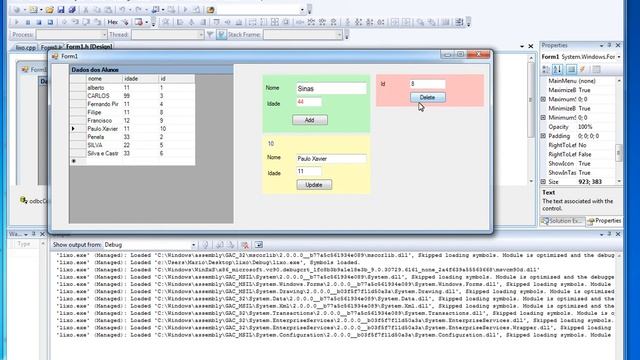Click the stop debugging square icon
Screen dimensions: 640x360
[39, 22]
